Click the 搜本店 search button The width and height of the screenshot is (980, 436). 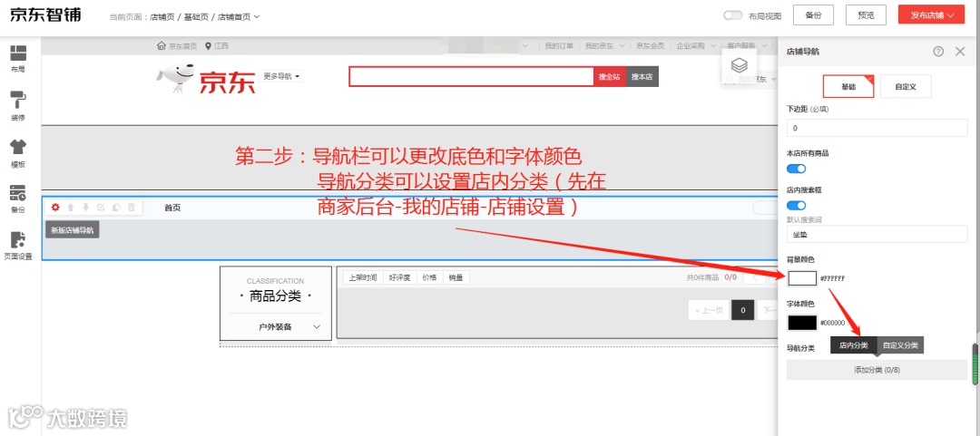coord(642,77)
